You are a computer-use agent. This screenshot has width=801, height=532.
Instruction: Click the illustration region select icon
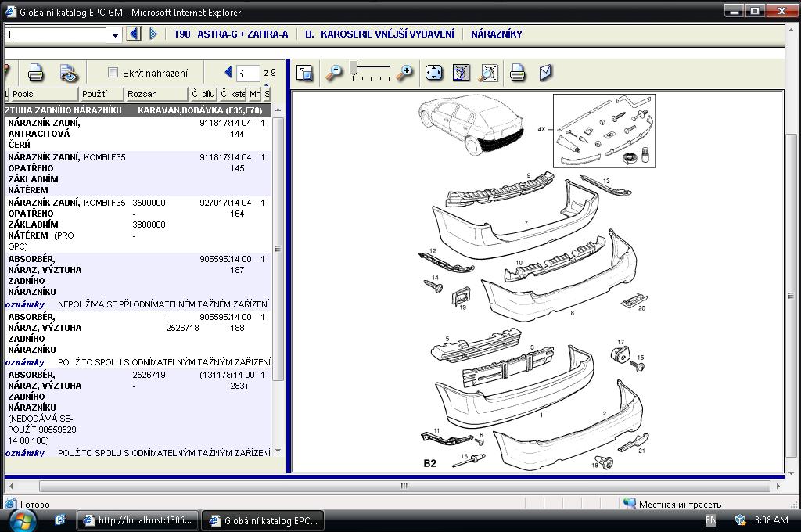tap(462, 74)
